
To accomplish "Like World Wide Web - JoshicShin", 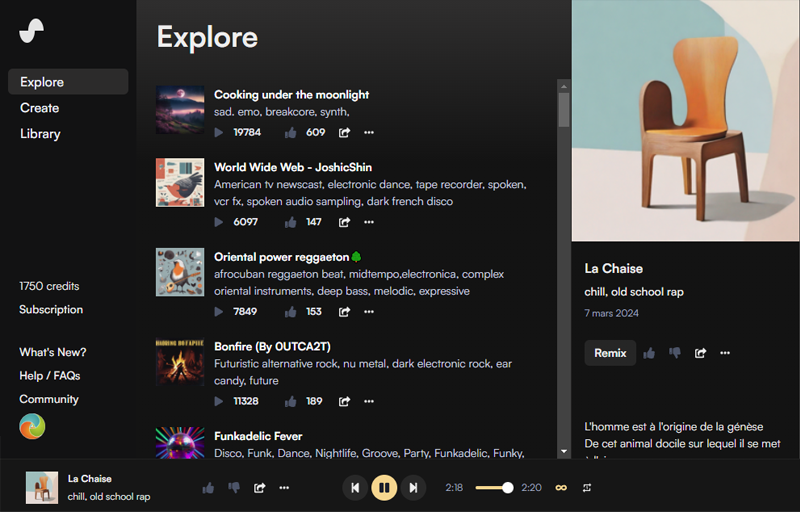I will pyautogui.click(x=291, y=222).
